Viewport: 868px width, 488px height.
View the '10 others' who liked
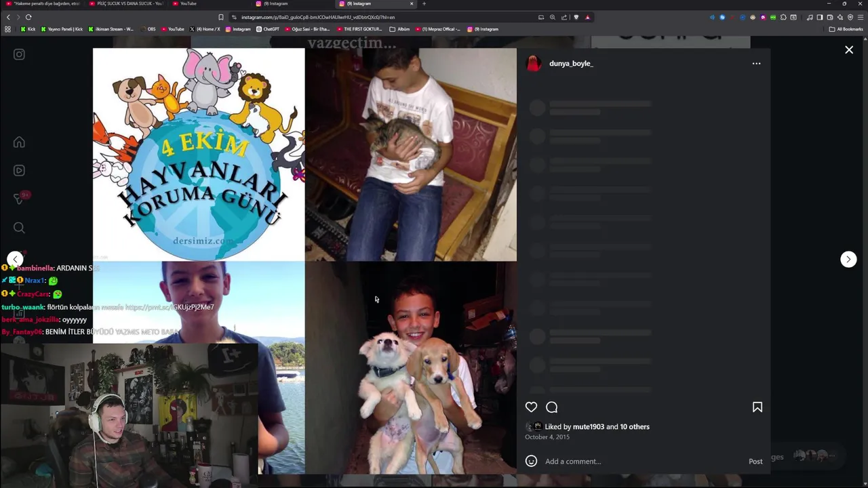[635, 426]
